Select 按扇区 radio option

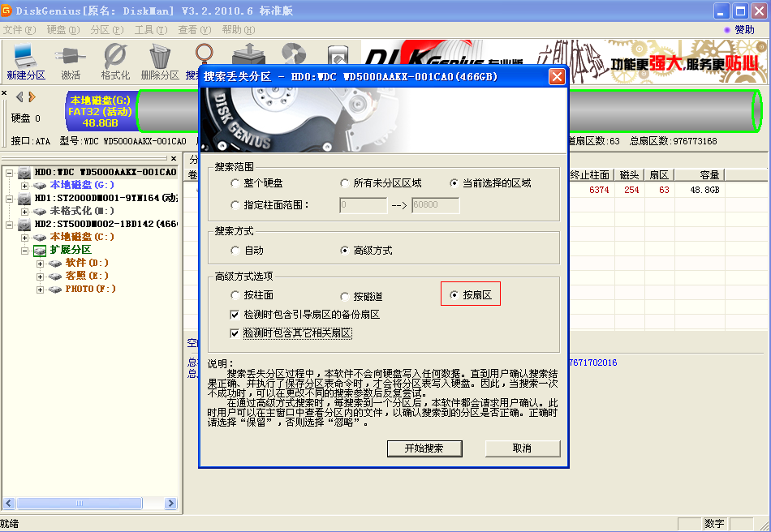tap(454, 294)
